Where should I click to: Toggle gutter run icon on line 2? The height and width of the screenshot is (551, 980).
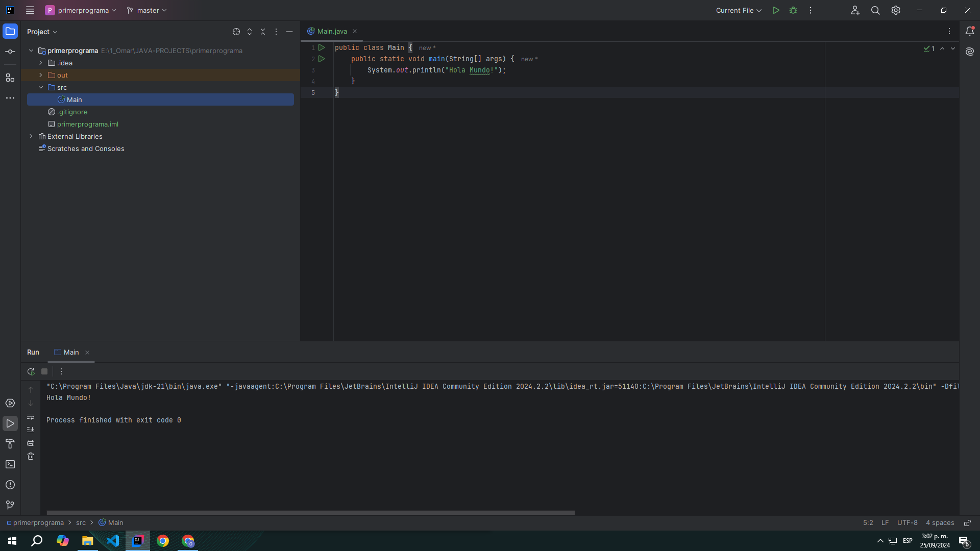323,59
